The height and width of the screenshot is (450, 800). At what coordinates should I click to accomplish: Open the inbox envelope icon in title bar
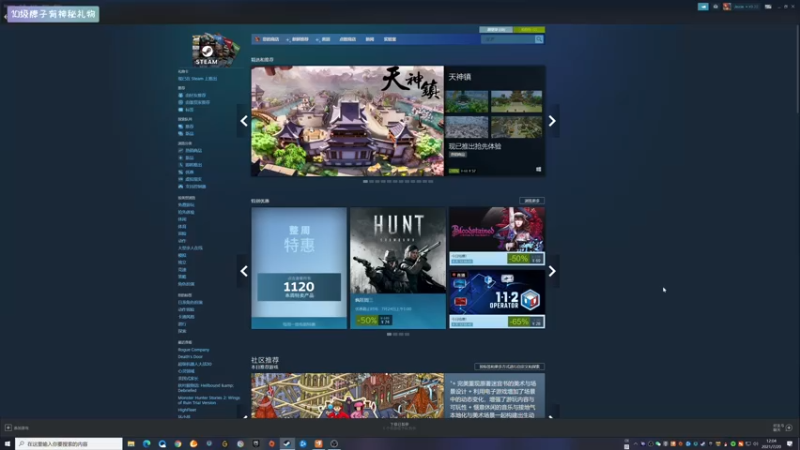pyautogui.click(x=715, y=7)
